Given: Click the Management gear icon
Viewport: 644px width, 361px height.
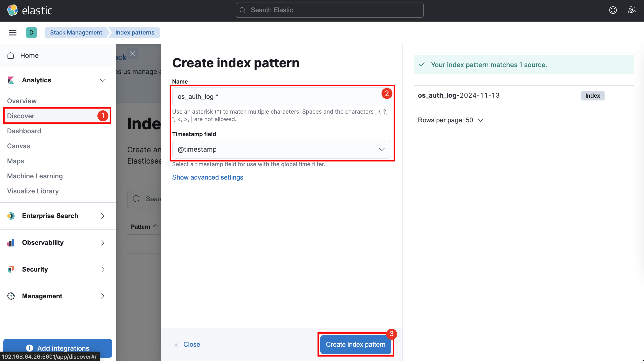Looking at the screenshot, I should click(11, 296).
